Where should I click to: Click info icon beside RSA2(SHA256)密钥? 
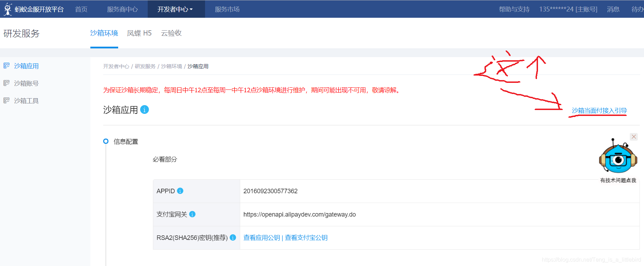[x=233, y=237]
